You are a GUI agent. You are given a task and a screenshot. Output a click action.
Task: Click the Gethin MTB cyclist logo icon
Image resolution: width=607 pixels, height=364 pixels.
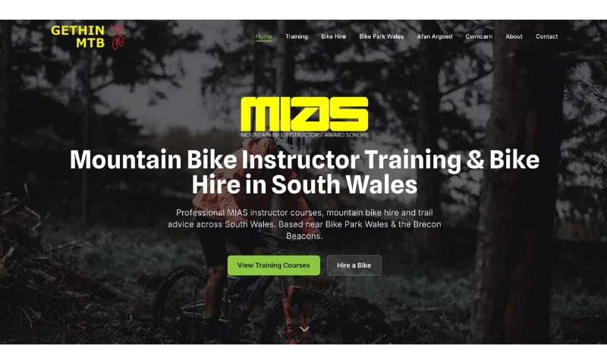[x=118, y=36]
